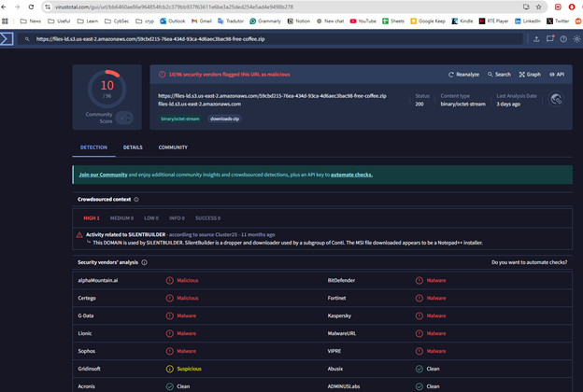Click the Reanalyze icon button
The height and width of the screenshot is (392, 583).
coord(451,74)
